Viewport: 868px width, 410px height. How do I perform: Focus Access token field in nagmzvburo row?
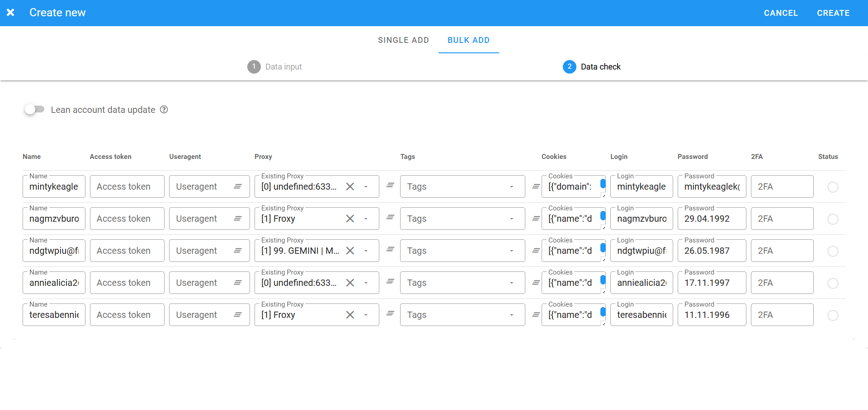[x=127, y=219]
